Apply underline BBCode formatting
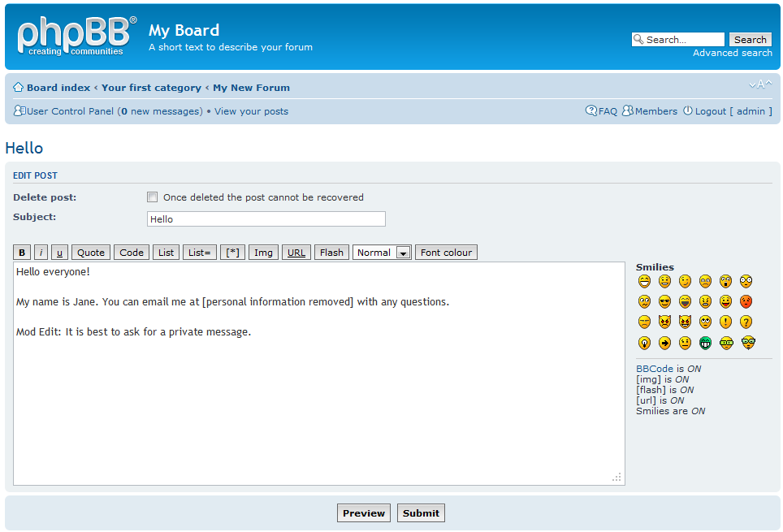Viewport: 783px width, 532px height. pyautogui.click(x=59, y=253)
